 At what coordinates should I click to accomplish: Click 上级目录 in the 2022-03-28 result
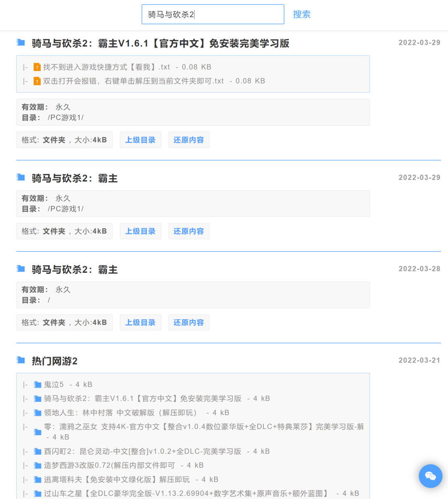(x=141, y=323)
